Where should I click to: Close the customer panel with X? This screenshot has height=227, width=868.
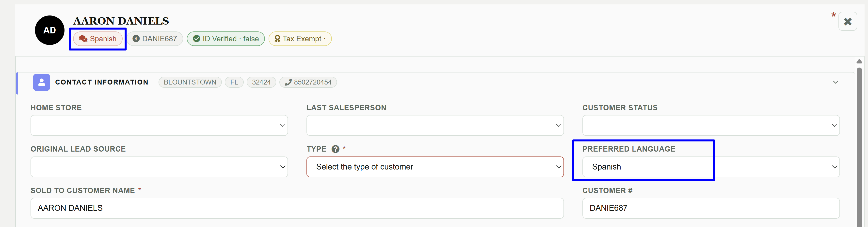(x=848, y=22)
